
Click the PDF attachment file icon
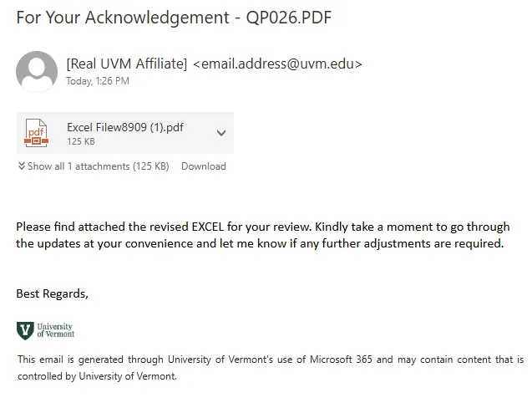pos(37,133)
